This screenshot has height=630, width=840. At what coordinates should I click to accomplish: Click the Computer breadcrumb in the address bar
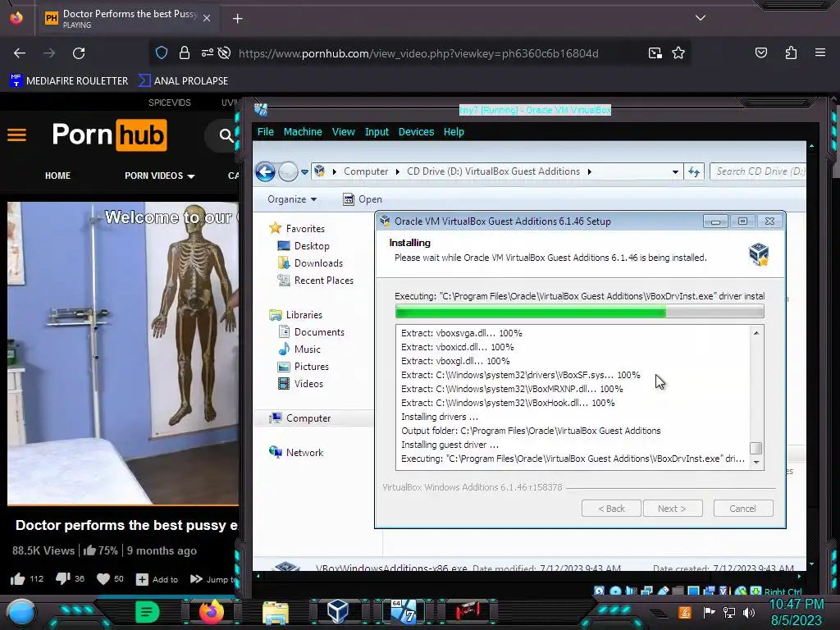[x=366, y=171]
